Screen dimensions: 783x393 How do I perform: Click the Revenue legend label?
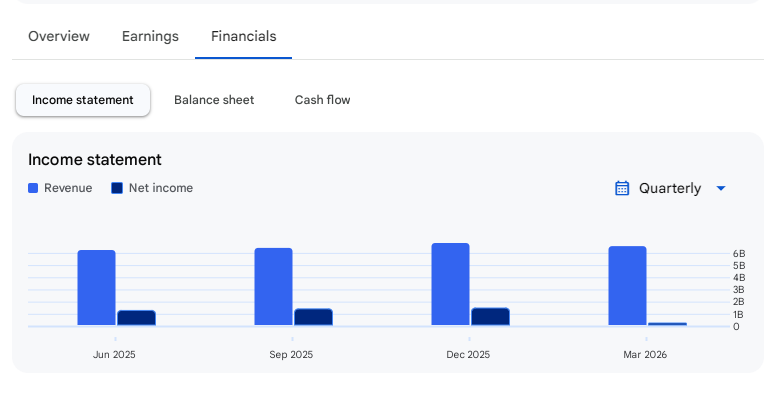(68, 188)
